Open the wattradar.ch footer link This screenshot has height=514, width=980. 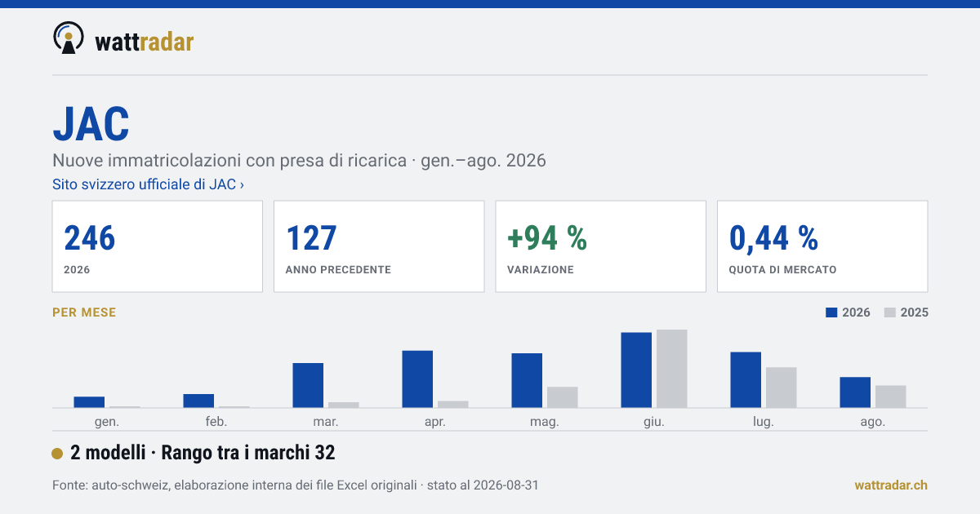pos(891,485)
